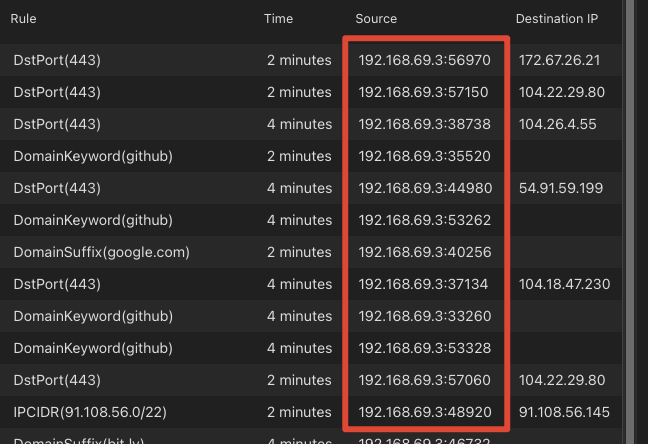Click destination IP 104.18.47.230
Viewport: 648px width, 444px height.
pos(565,284)
